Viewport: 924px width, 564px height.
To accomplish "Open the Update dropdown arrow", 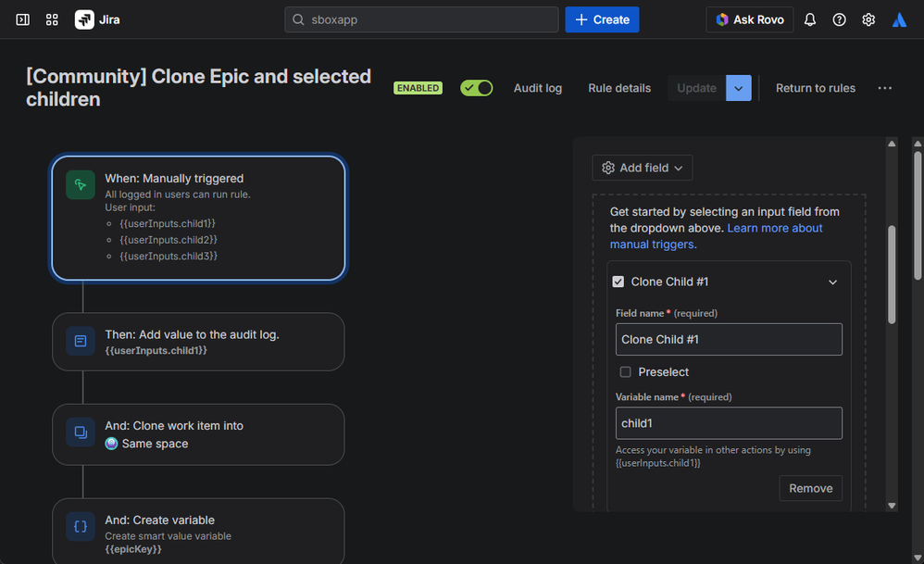I will [x=739, y=88].
